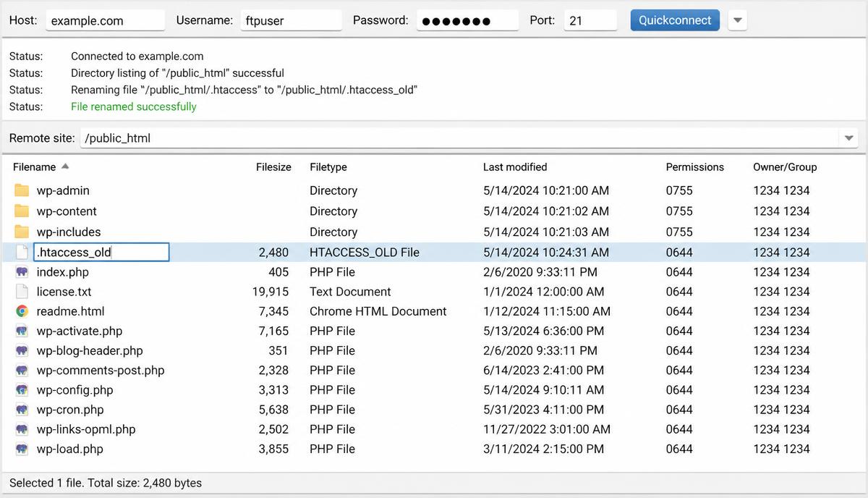
Task: Click the 6/14/2023 2:41:00 PM modified date
Action: click(544, 370)
